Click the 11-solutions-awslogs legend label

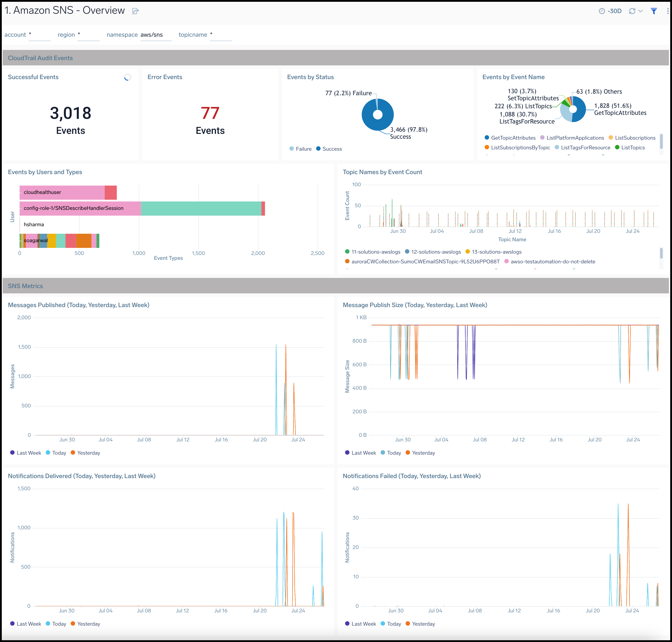point(376,252)
